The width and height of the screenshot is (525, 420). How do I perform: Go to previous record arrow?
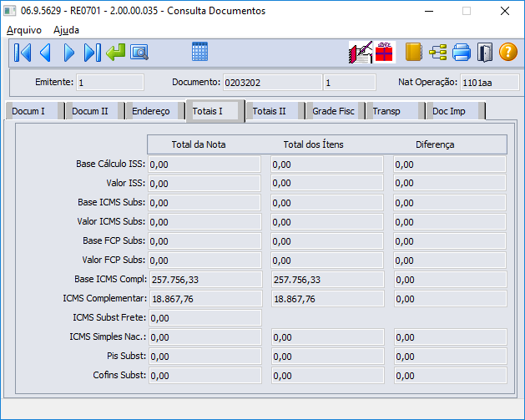pos(46,53)
